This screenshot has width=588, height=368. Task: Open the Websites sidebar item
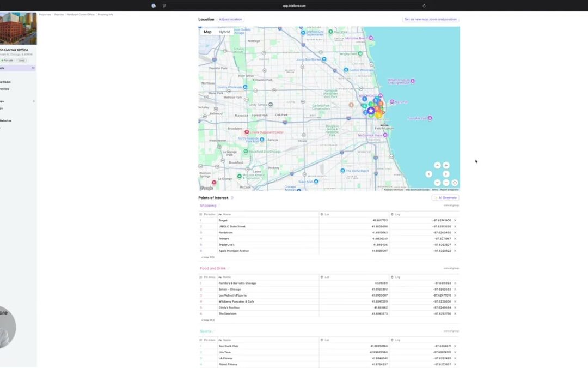5,120
